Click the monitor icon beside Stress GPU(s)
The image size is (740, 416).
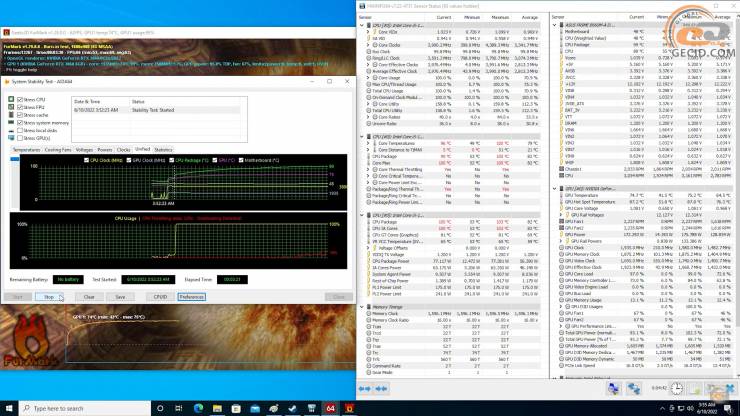click(x=11, y=138)
